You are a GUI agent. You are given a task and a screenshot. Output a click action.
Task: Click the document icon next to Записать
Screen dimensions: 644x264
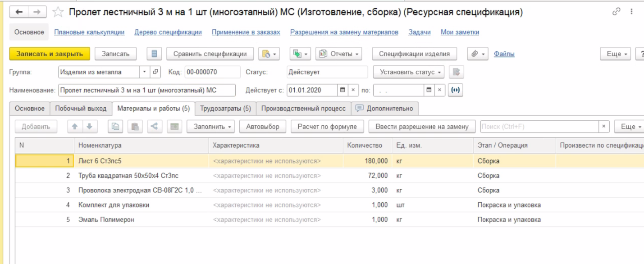pos(154,54)
